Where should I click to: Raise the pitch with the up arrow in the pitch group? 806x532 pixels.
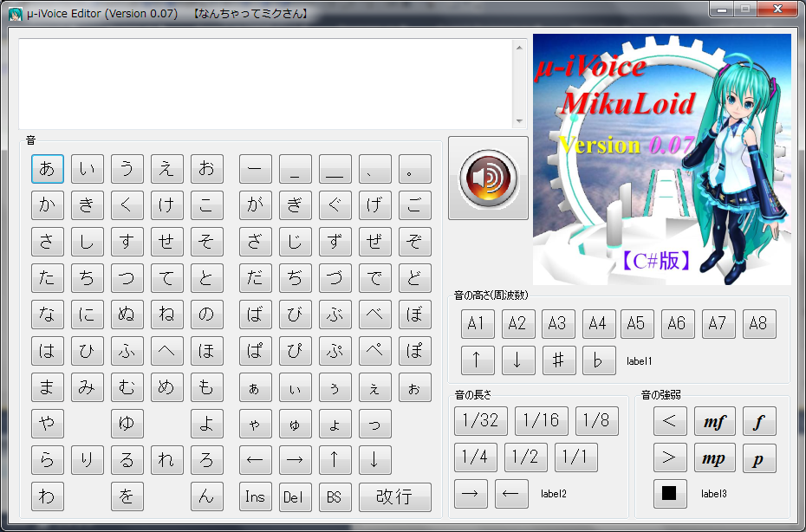[478, 360]
